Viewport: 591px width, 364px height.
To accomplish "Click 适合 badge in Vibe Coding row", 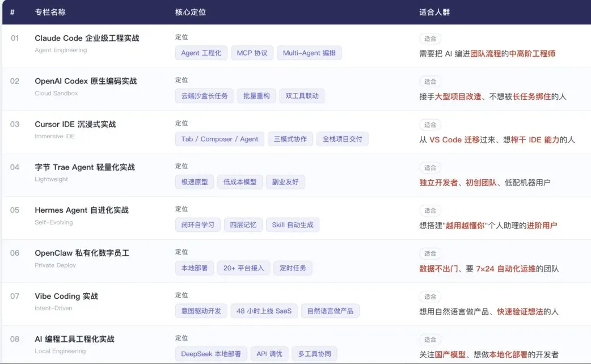I will tap(430, 297).
